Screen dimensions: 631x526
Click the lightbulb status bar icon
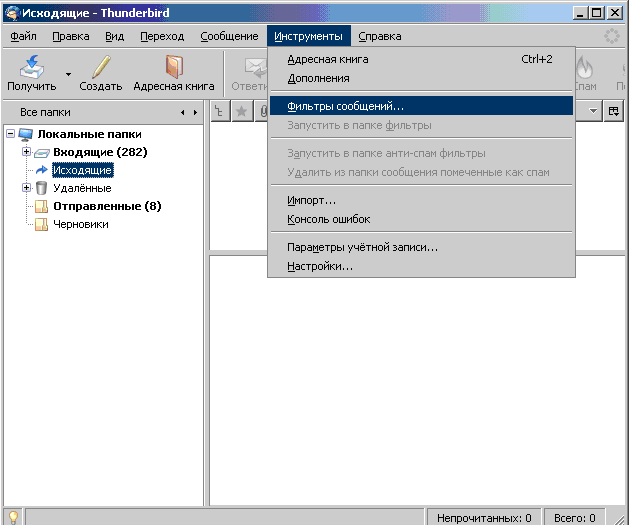coord(13,517)
